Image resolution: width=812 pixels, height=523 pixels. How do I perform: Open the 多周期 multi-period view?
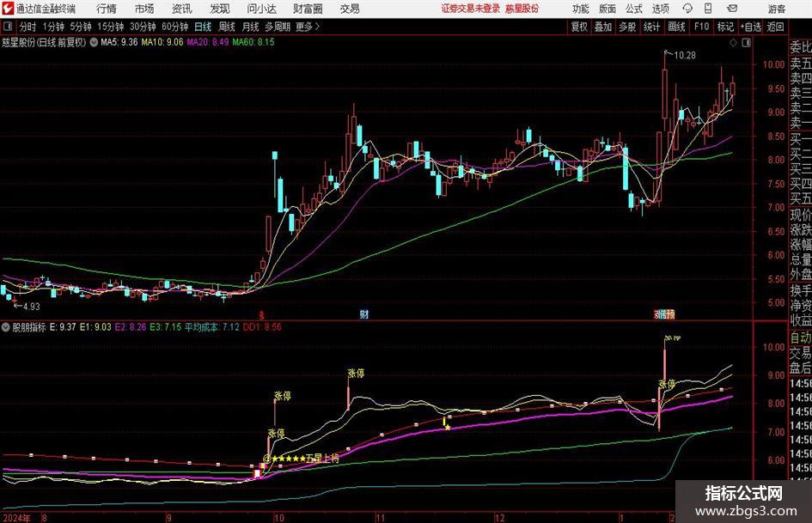point(278,27)
